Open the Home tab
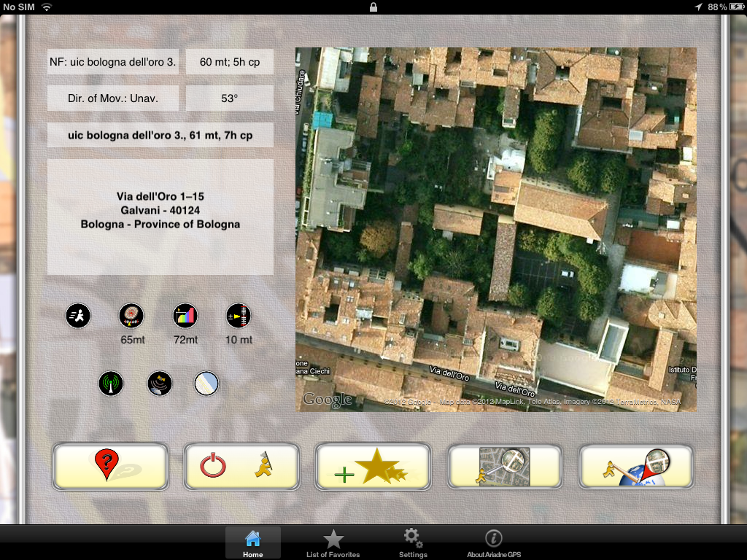 (253, 543)
